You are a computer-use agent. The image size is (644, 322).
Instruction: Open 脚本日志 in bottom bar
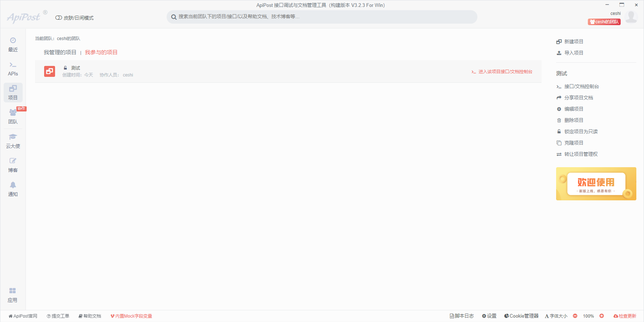click(x=462, y=316)
